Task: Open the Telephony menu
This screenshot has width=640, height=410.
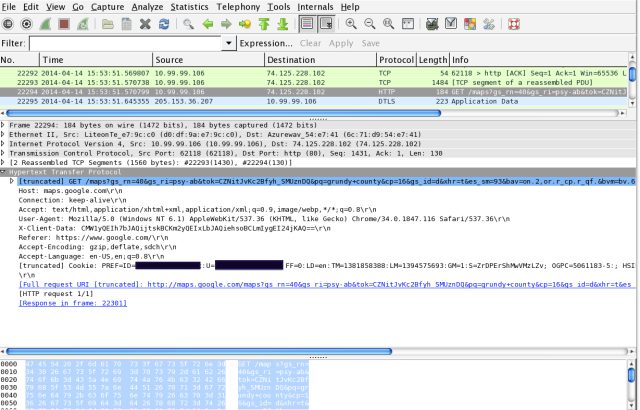Action: 238,7
